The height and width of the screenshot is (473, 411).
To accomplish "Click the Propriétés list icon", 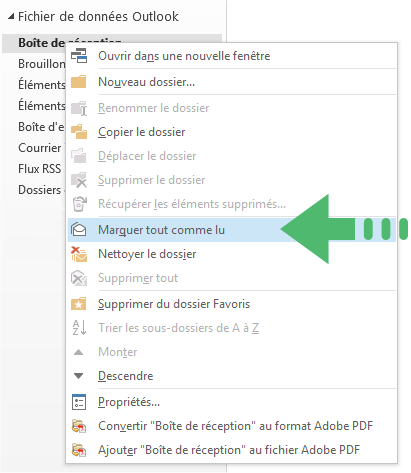I will coord(79,402).
